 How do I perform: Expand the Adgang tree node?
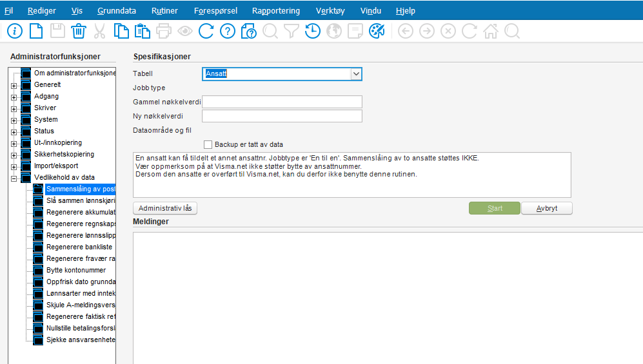pos(14,97)
